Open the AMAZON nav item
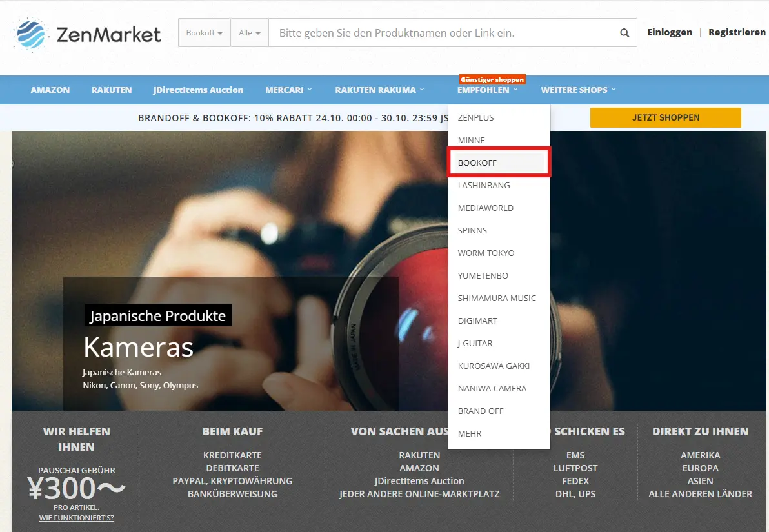Screen dimensions: 769x532 [x=50, y=90]
